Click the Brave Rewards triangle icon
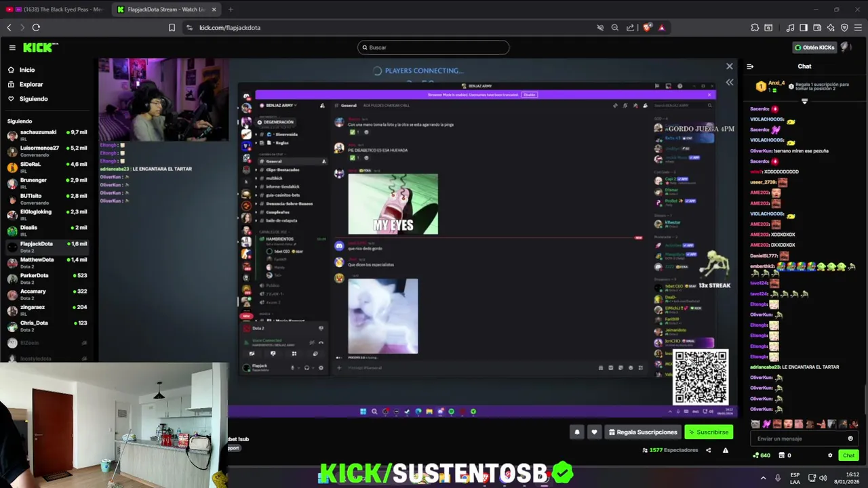This screenshot has height=488, width=868. [662, 28]
